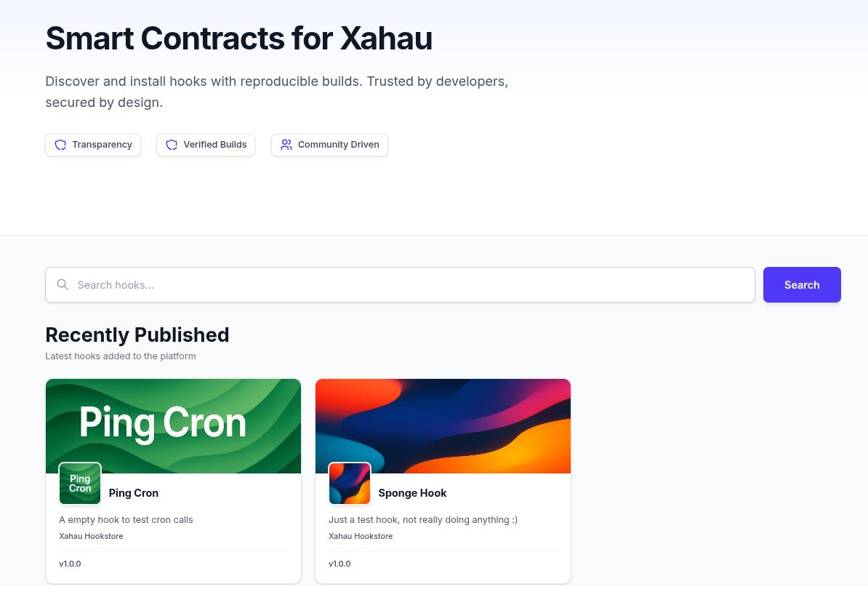Click the v1.0.0 label on Sponge Hook card
The width and height of the screenshot is (868, 600).
click(x=339, y=563)
